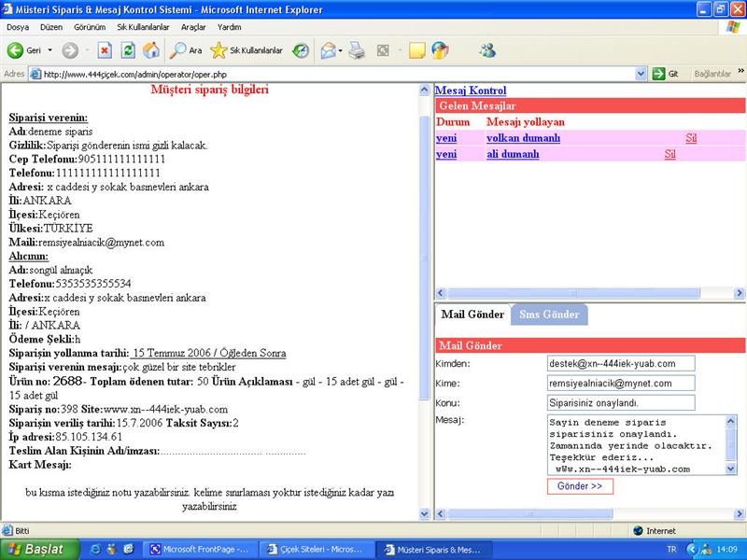
Task: Click Windows logo throbber icon
Action: point(733,27)
